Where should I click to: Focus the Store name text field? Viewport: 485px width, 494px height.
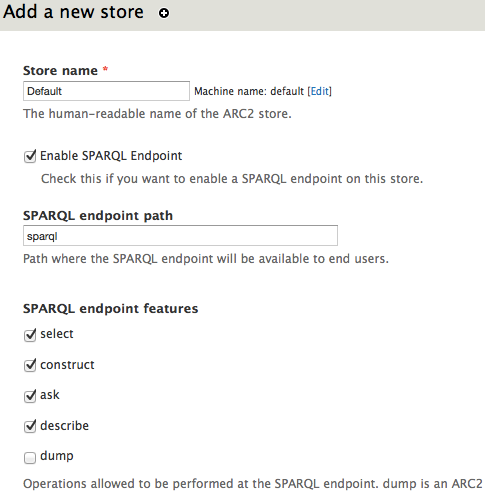[106, 91]
